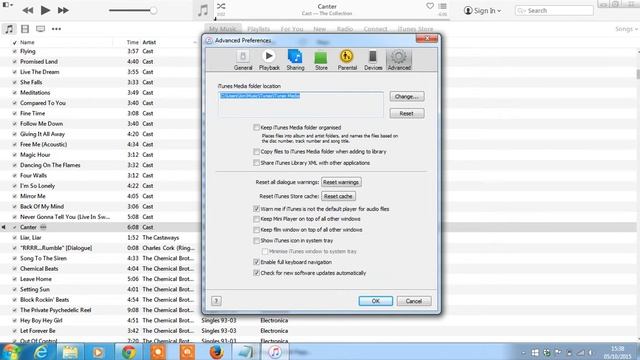Enable Keep Mini Player on top

pos(256,219)
